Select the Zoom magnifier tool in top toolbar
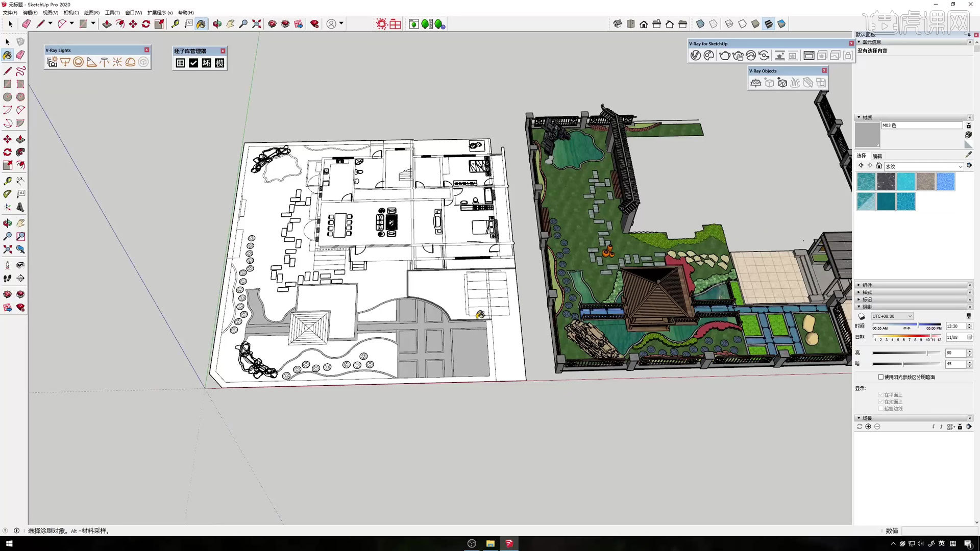 (243, 24)
